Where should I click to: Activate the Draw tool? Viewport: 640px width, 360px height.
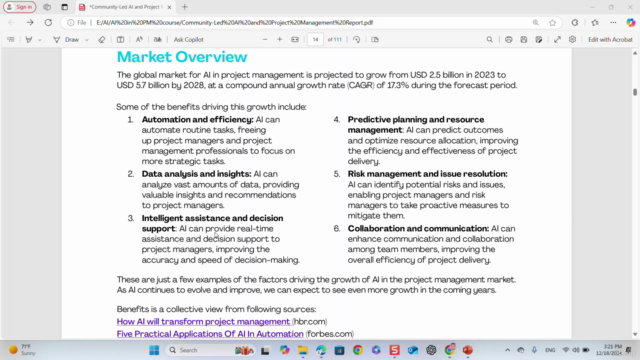pyautogui.click(x=67, y=40)
